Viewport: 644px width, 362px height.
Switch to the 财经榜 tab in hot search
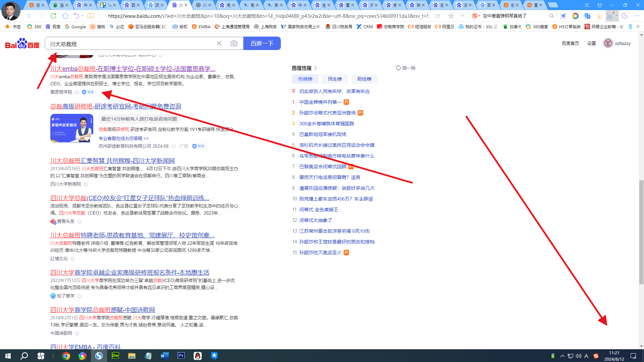364,79
